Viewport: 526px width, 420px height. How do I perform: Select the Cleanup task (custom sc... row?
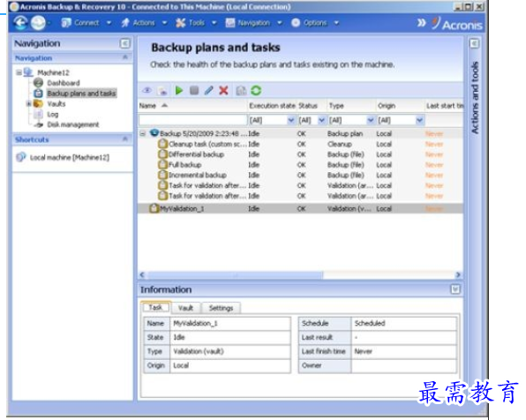[301, 144]
